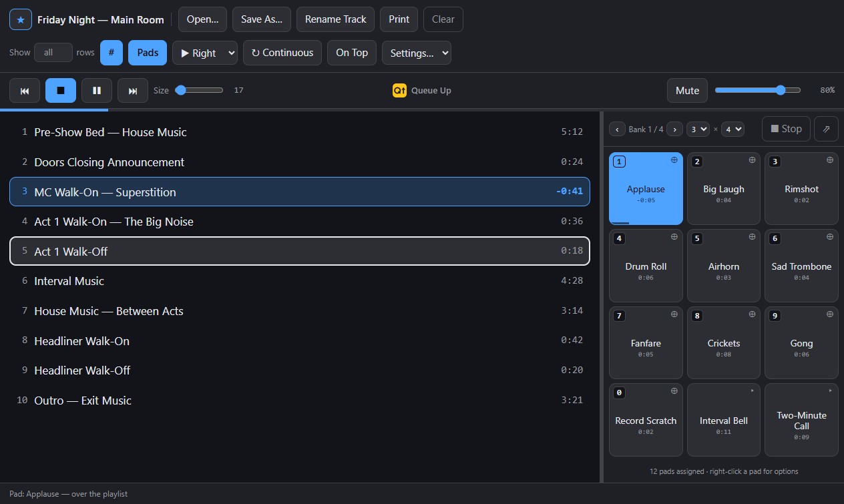Trigger the Fanfare pad
Screen dimensions: 844x504
[646, 343]
